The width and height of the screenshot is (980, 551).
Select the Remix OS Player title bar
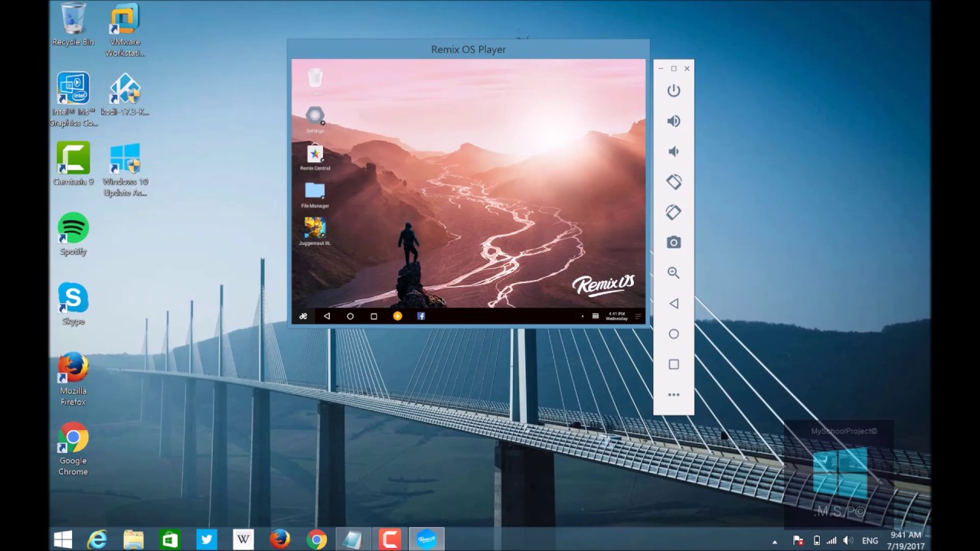(x=469, y=49)
